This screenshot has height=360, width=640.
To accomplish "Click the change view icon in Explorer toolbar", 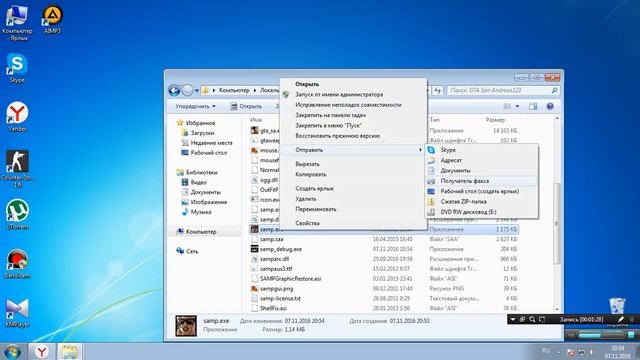I will 507,106.
